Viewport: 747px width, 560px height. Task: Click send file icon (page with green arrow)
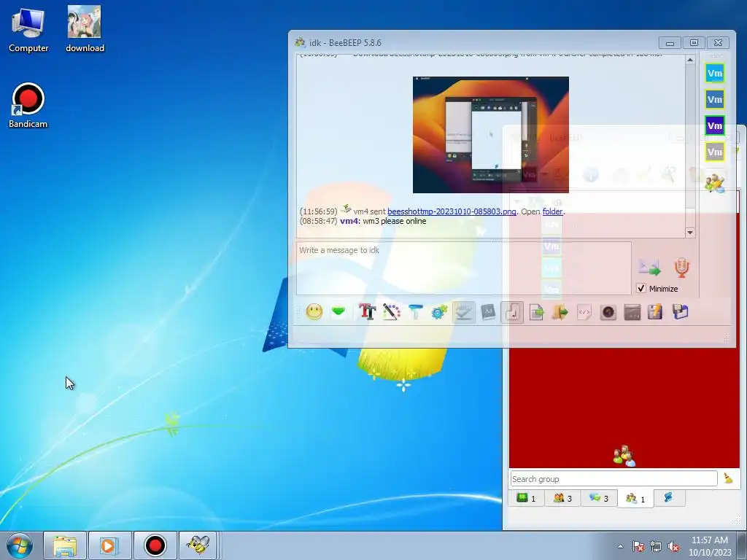coord(536,312)
